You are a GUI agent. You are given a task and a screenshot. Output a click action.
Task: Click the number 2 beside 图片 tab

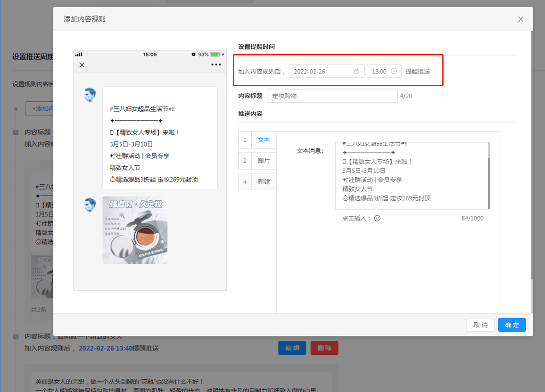(245, 161)
